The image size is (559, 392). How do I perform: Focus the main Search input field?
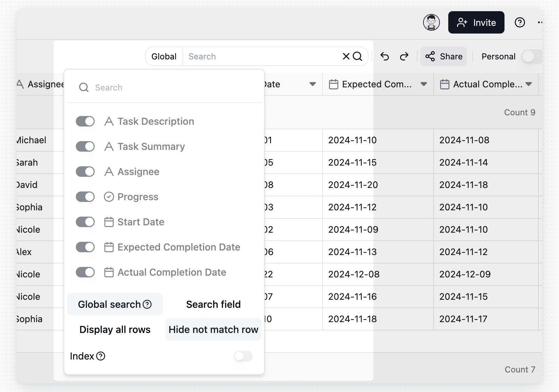pos(262,56)
